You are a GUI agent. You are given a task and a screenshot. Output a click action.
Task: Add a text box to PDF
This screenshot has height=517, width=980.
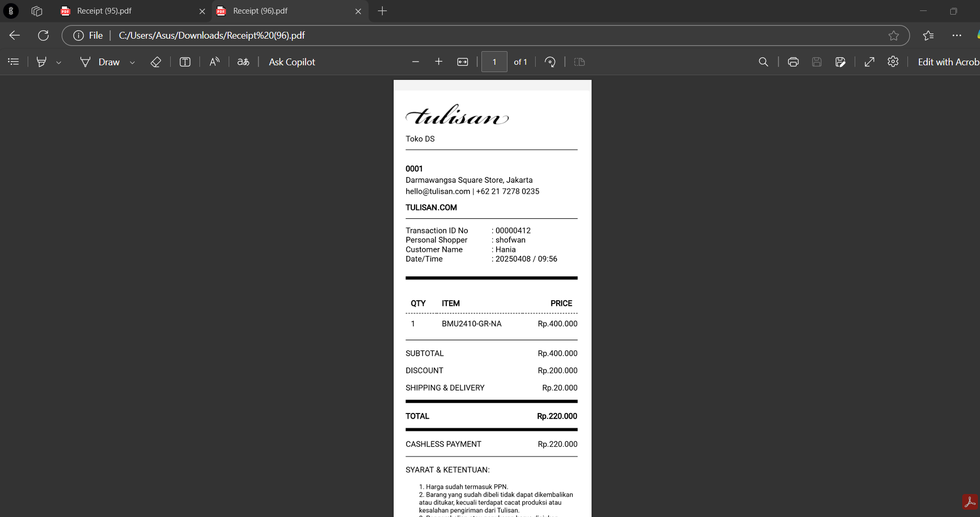pos(185,62)
